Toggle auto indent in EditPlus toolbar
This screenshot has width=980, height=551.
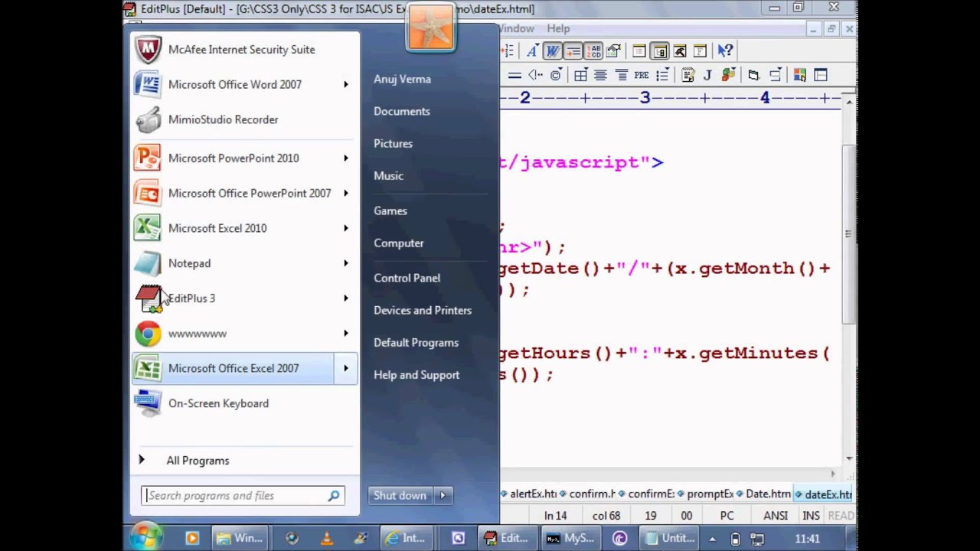tap(573, 51)
